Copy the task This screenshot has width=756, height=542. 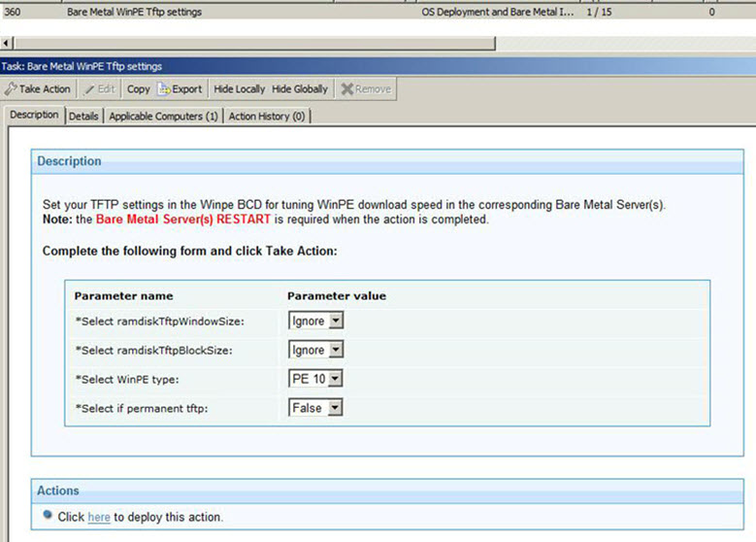[139, 88]
